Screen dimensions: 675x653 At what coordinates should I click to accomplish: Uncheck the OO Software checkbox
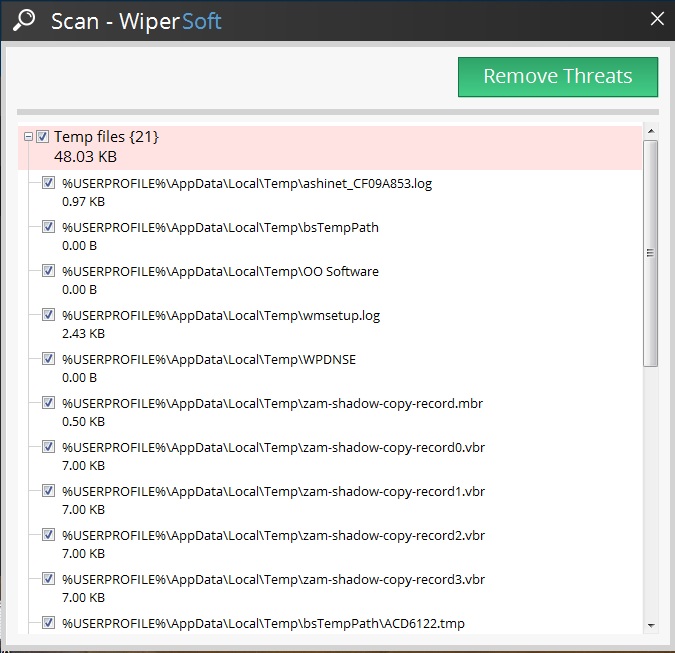pyautogui.click(x=48, y=271)
